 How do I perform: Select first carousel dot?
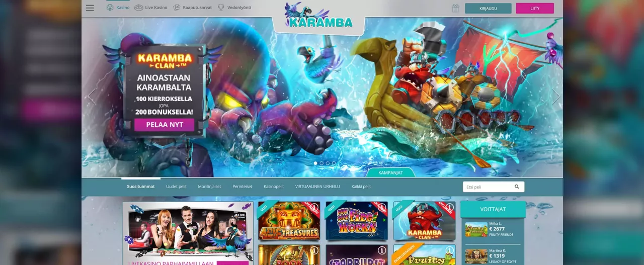pyautogui.click(x=315, y=163)
